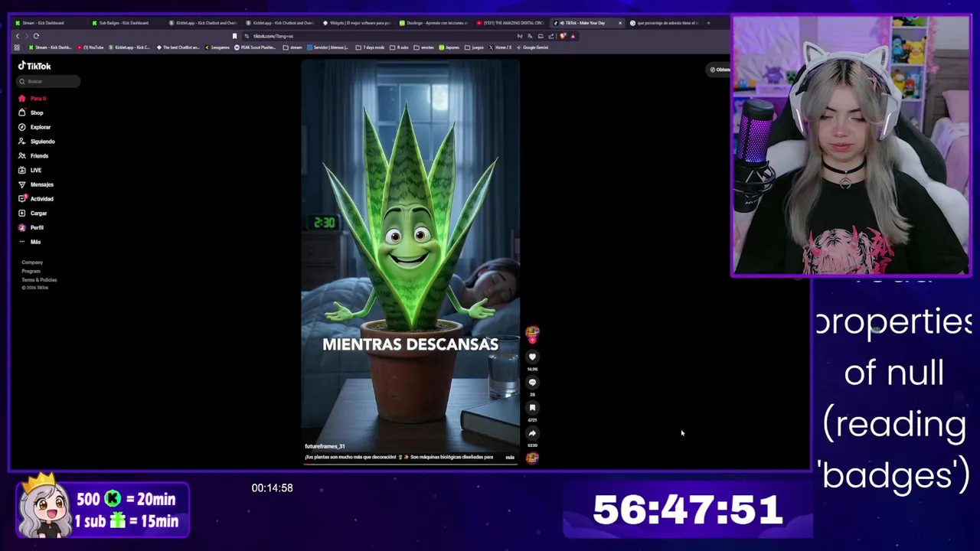Follow creator with red plus badge
980x551 pixels.
[532, 341]
